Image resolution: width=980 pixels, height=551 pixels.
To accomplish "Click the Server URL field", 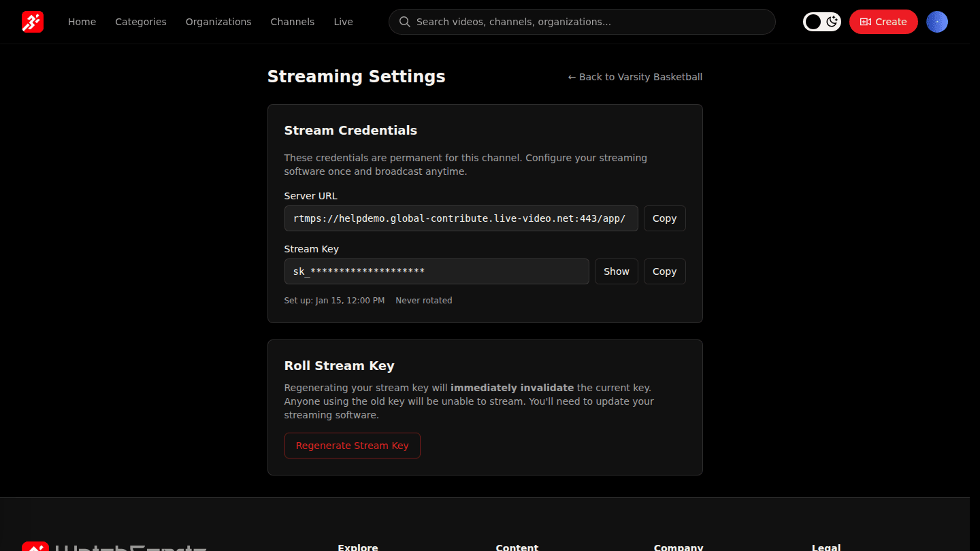I will point(461,218).
